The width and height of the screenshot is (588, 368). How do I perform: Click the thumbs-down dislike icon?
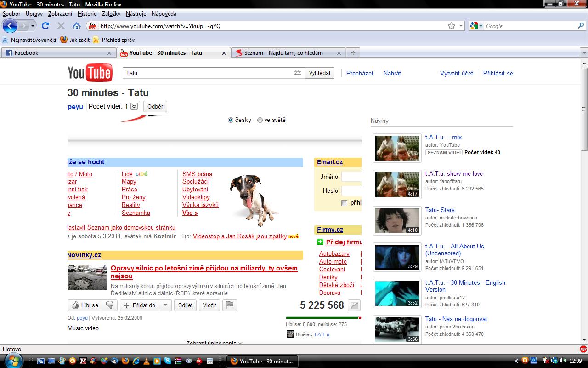click(109, 305)
